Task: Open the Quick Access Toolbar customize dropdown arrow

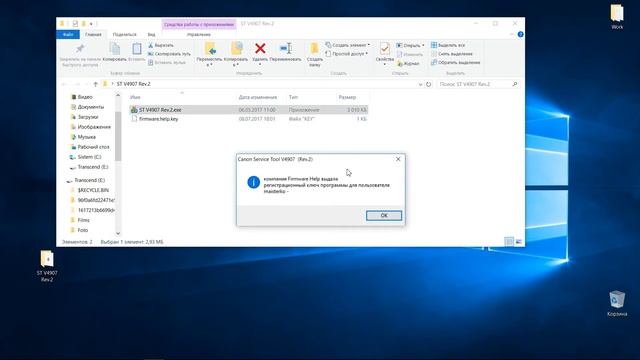Action: coord(91,24)
